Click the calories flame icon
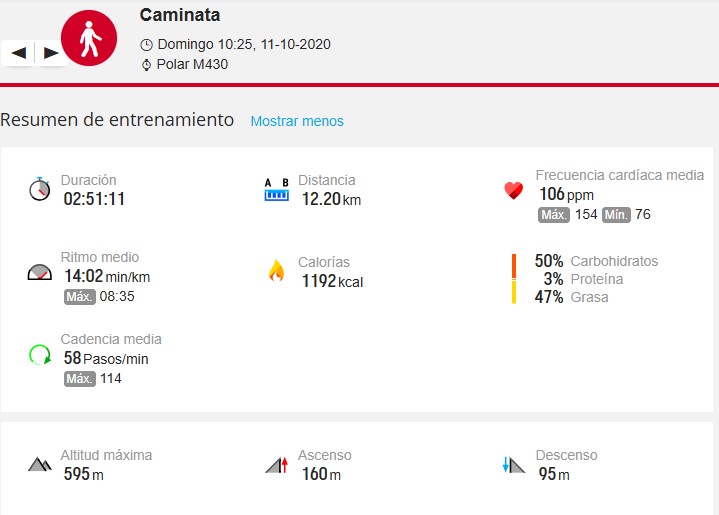Image resolution: width=719 pixels, height=515 pixels. (x=275, y=271)
